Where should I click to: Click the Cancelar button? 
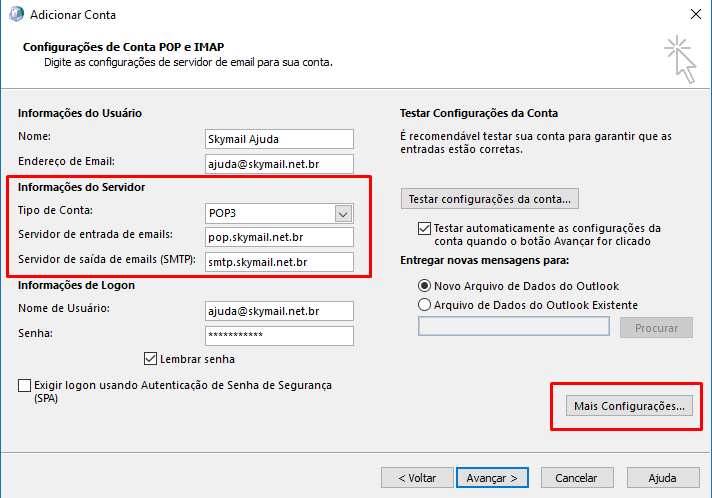point(577,478)
